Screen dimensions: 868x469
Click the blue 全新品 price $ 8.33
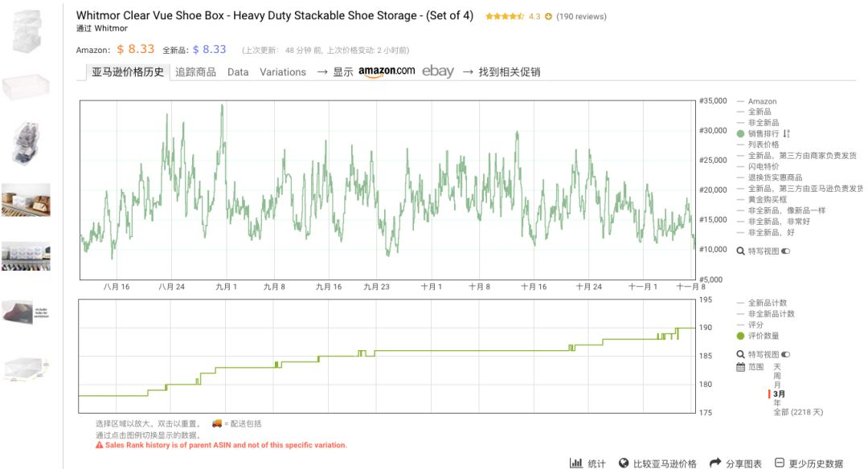coord(209,49)
